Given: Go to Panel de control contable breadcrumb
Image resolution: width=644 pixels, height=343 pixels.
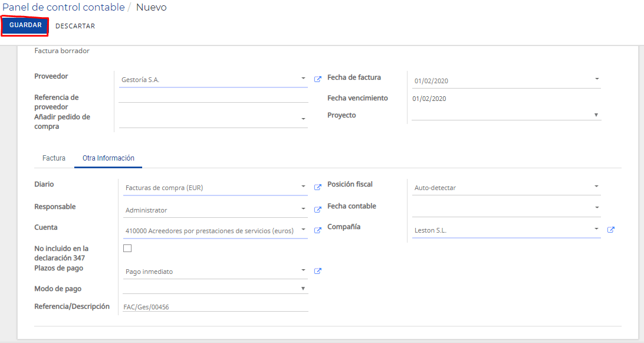Looking at the screenshot, I should pyautogui.click(x=64, y=8).
